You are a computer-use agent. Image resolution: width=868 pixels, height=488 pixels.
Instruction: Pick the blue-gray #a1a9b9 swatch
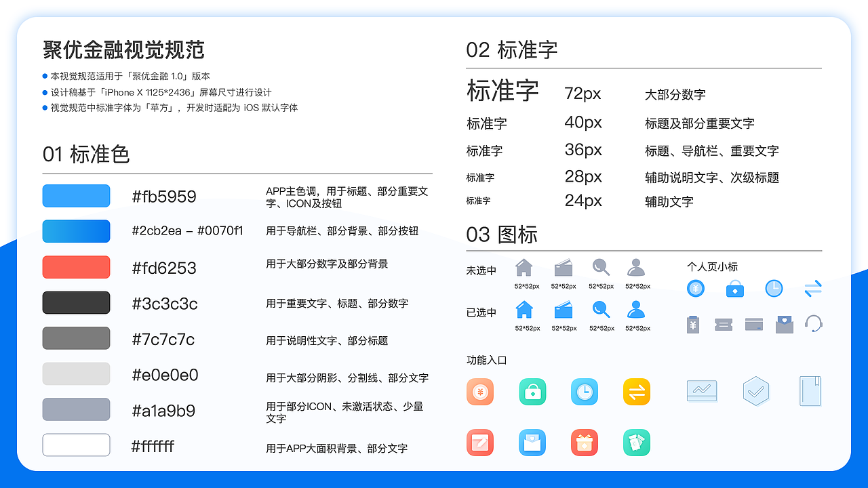[76, 409]
